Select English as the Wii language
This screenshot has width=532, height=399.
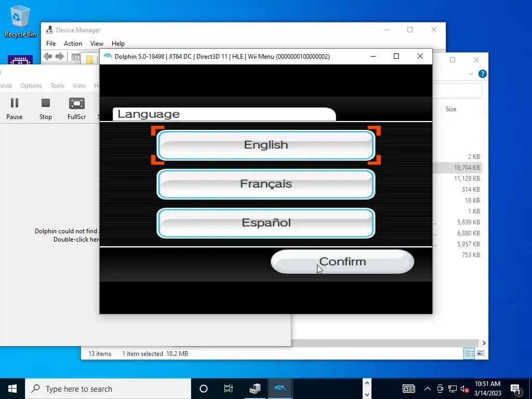click(x=266, y=145)
